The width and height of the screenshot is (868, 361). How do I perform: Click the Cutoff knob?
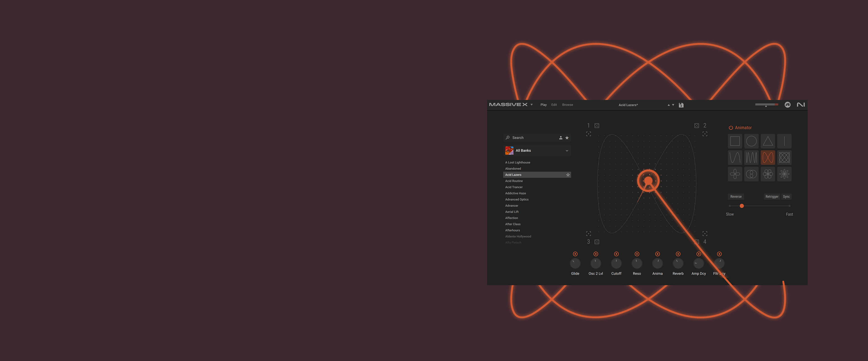point(616,264)
